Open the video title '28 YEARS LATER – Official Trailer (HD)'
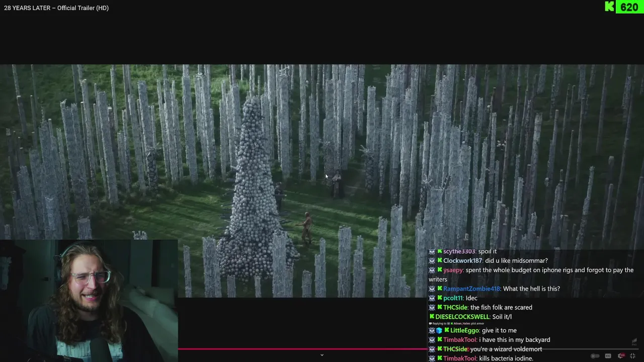This screenshot has height=362, width=644. (56, 8)
